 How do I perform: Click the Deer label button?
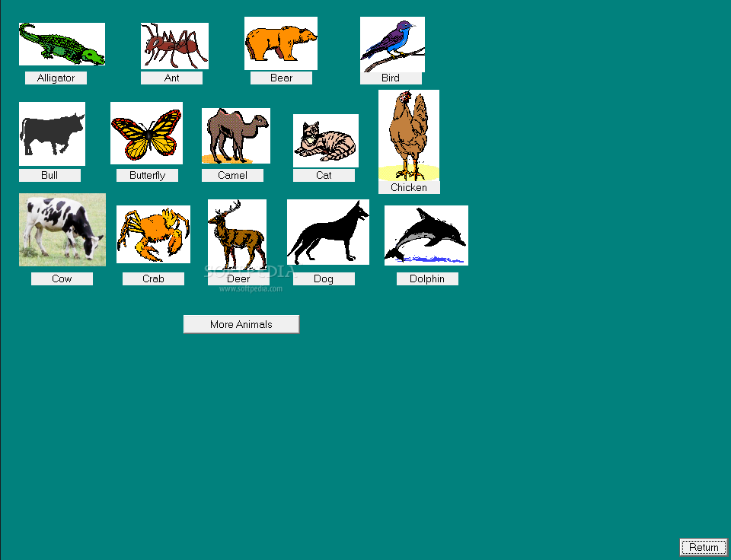coord(238,278)
